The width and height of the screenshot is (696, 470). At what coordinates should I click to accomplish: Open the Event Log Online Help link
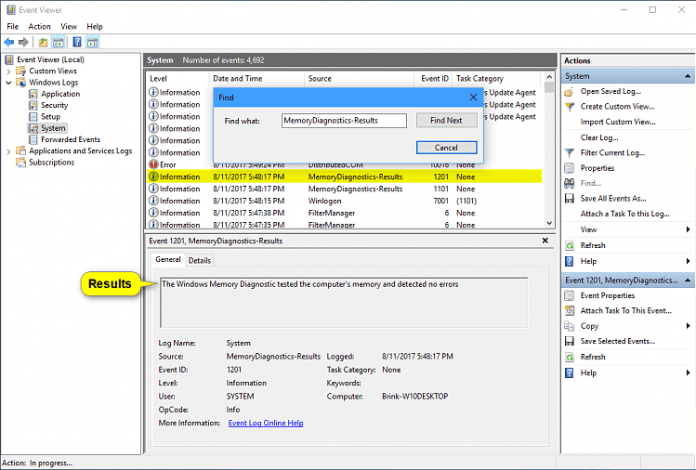tap(265, 423)
